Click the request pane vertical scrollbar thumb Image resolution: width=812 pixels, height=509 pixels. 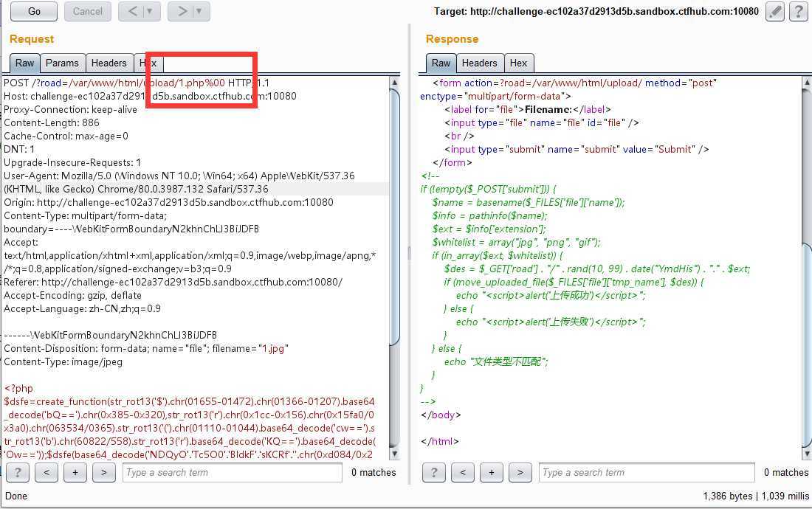[395, 216]
